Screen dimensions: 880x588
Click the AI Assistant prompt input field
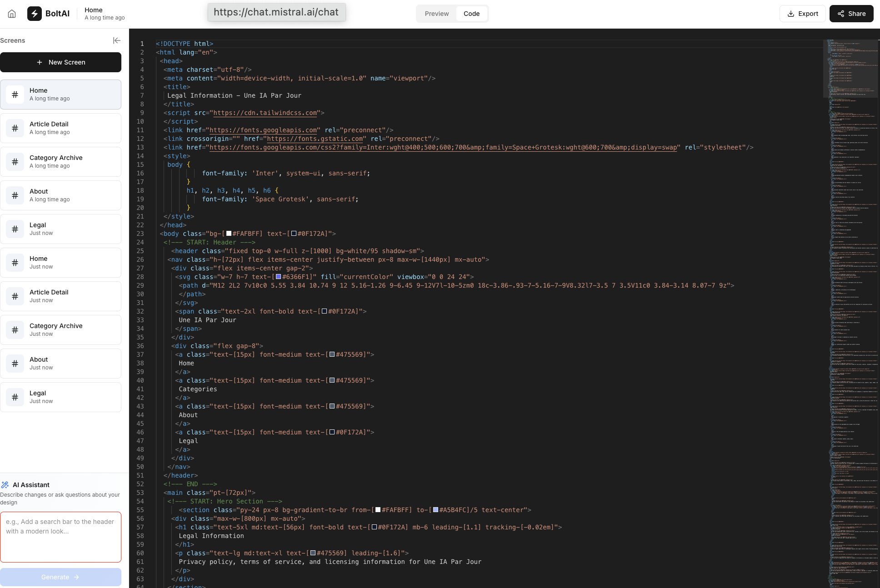click(x=61, y=537)
